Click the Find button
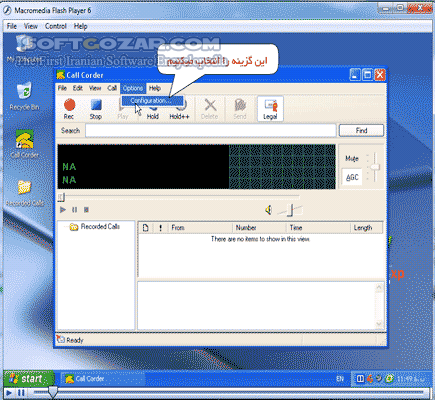The height and width of the screenshot is (400, 435). tap(361, 130)
